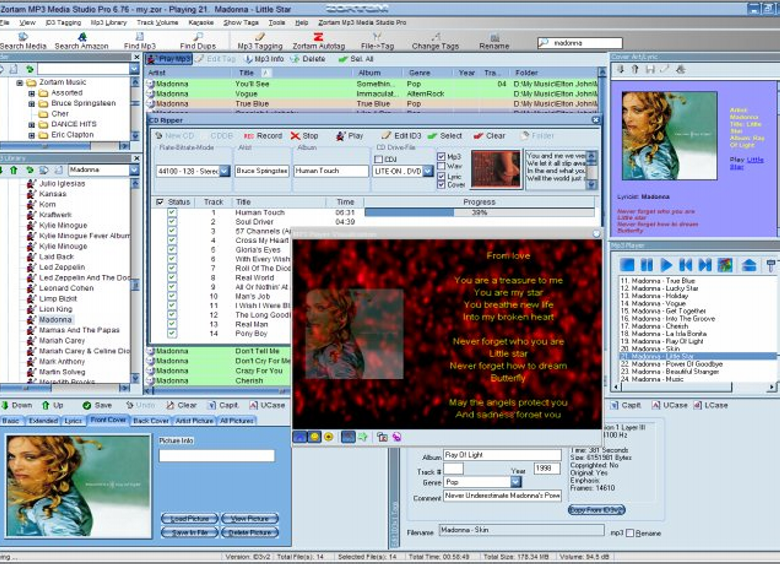Screen dimensions: 780x564
Task: Switch to the Back Cover tab
Action: (x=151, y=421)
